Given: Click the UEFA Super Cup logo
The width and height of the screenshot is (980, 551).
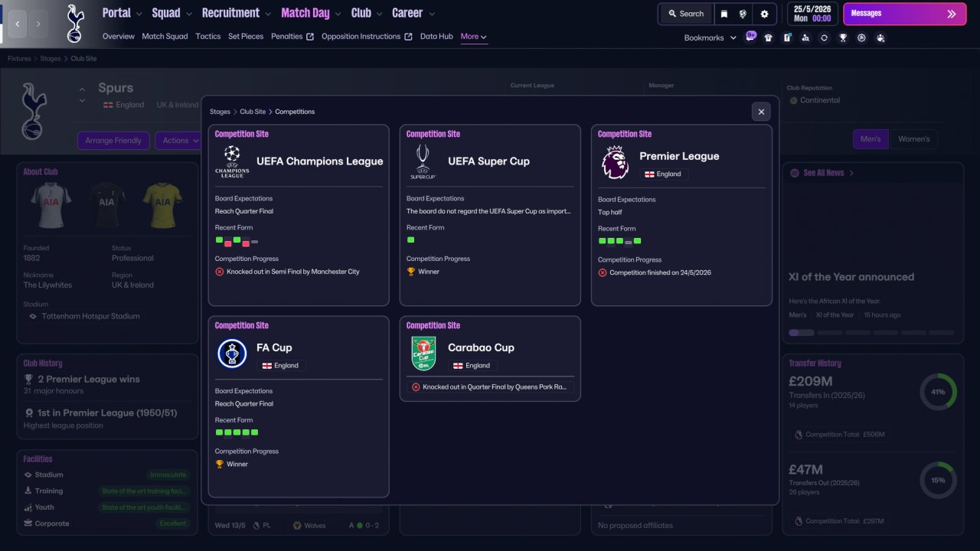Looking at the screenshot, I should coord(423,161).
